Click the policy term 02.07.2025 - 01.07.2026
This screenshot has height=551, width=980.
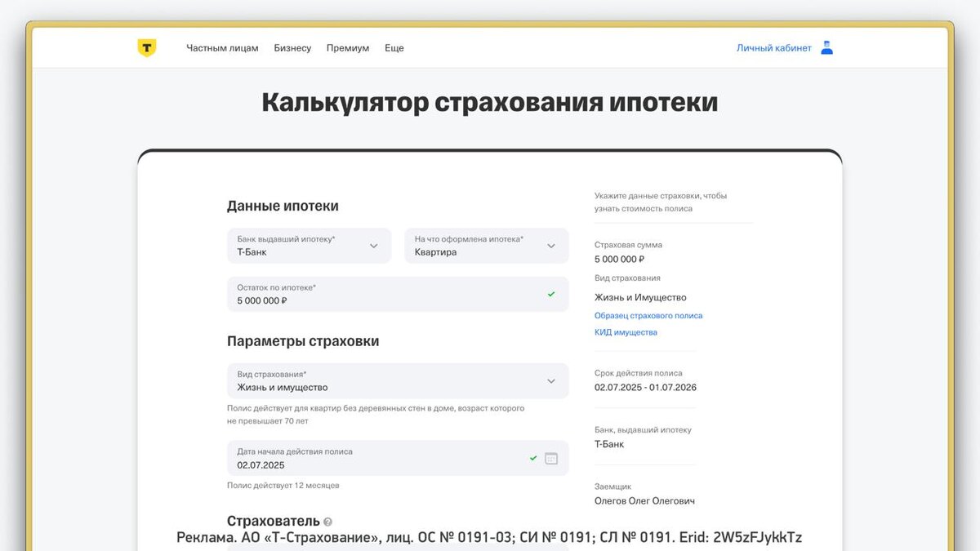click(x=646, y=388)
